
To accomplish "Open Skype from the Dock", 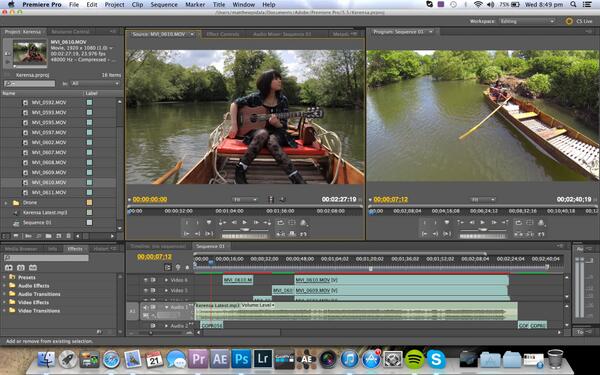I will 436,359.
